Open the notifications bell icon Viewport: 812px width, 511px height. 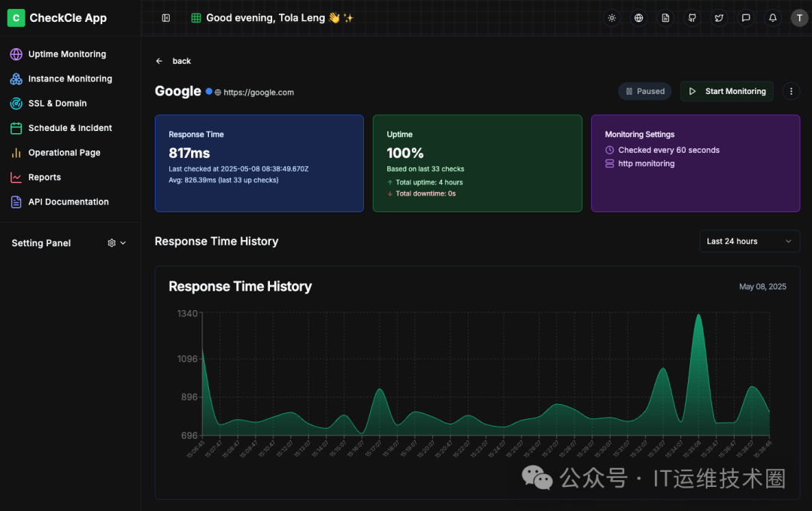tap(773, 18)
